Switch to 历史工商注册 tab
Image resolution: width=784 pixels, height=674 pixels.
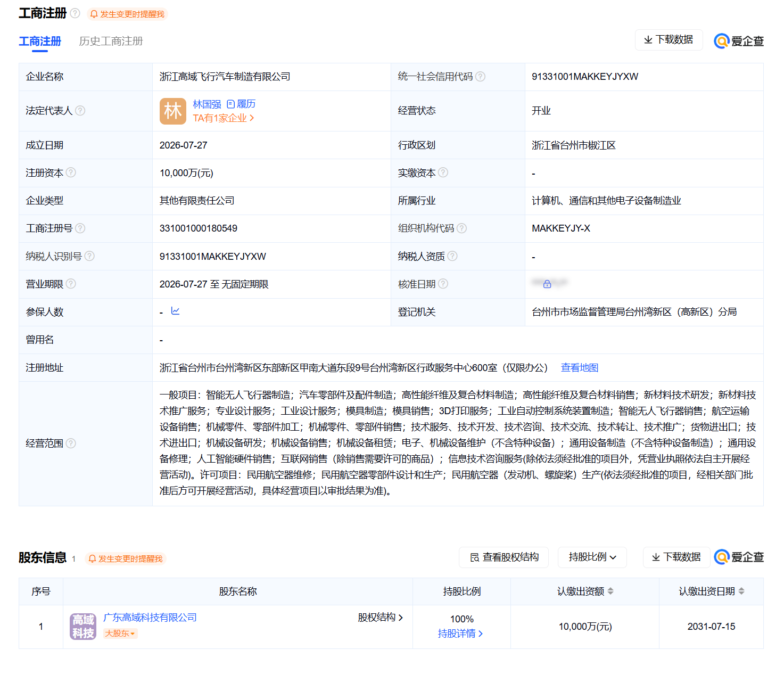click(111, 41)
